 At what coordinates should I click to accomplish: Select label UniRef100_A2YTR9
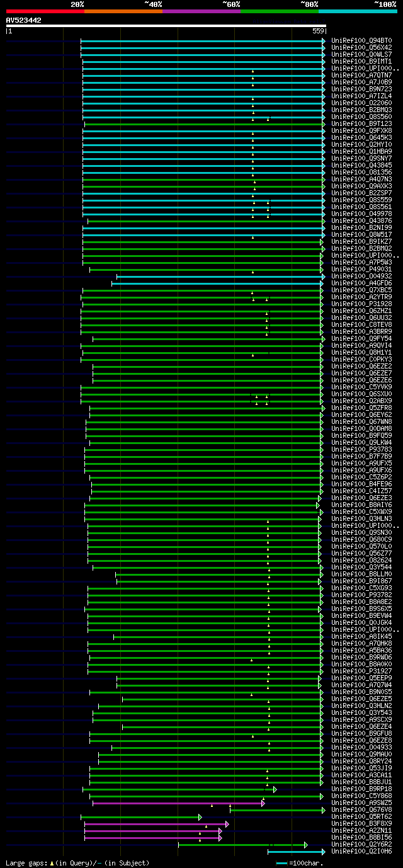pos(361,297)
